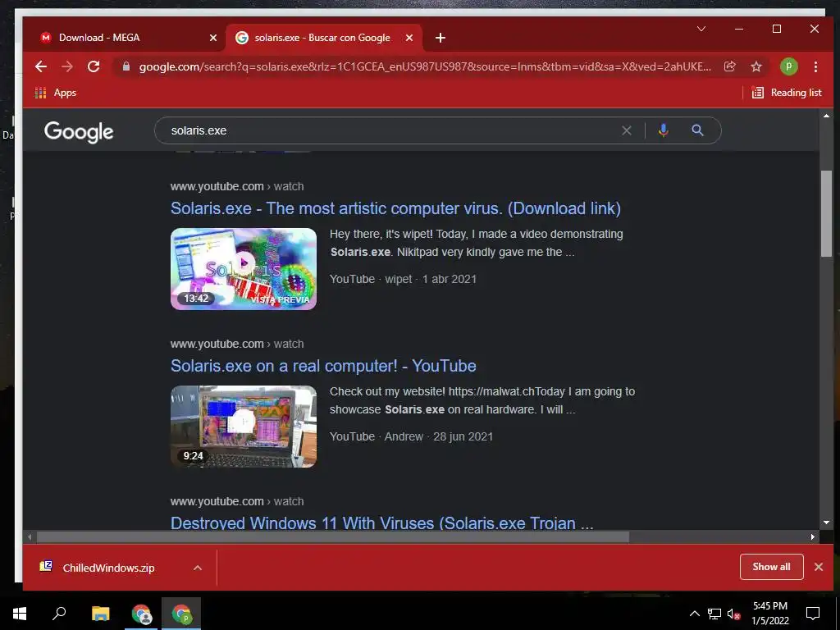
Task: Open network status tray icon
Action: pyautogui.click(x=714, y=614)
